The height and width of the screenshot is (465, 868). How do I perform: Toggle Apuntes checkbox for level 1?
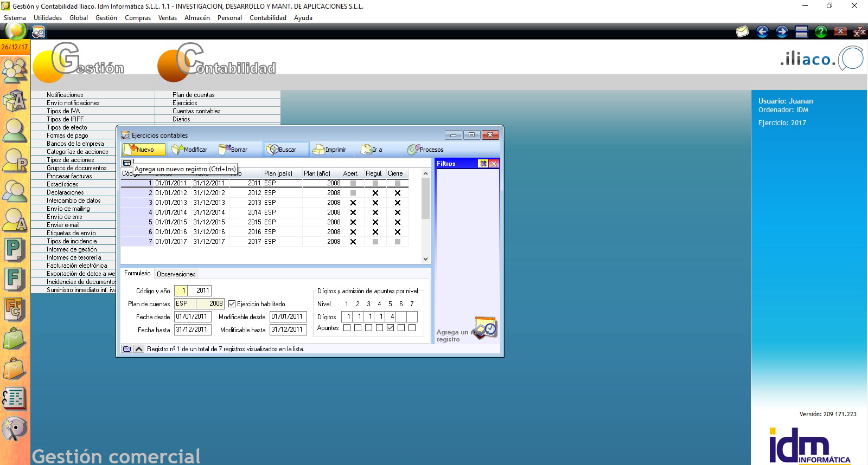click(x=347, y=327)
